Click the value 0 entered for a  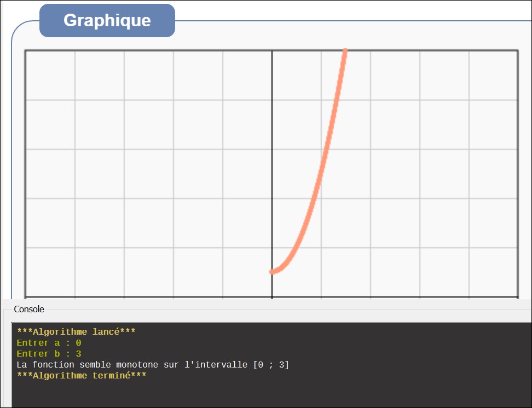[78, 343]
